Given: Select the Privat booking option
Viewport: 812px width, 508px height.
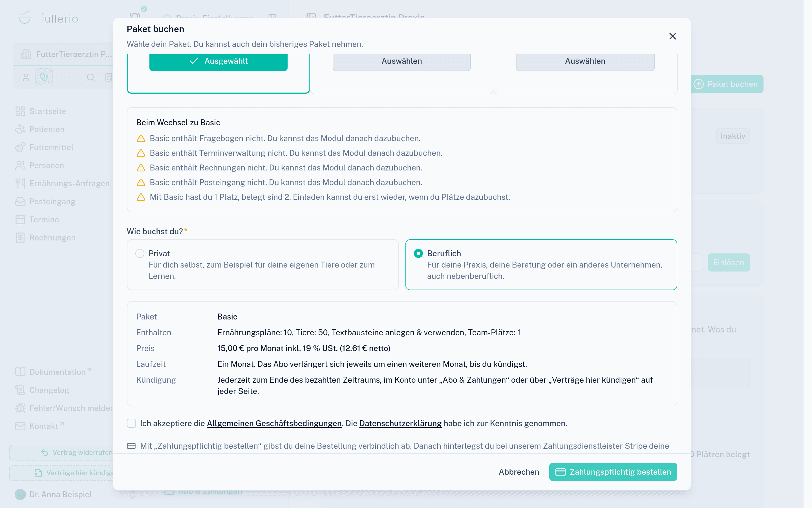Looking at the screenshot, I should pyautogui.click(x=262, y=264).
